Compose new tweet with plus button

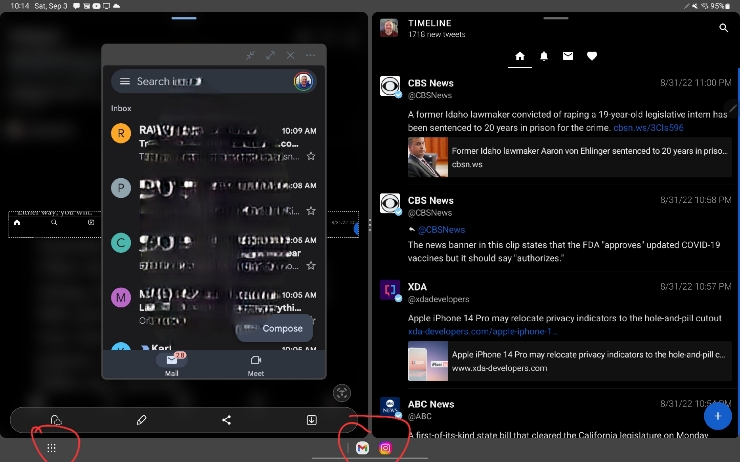coord(718,416)
